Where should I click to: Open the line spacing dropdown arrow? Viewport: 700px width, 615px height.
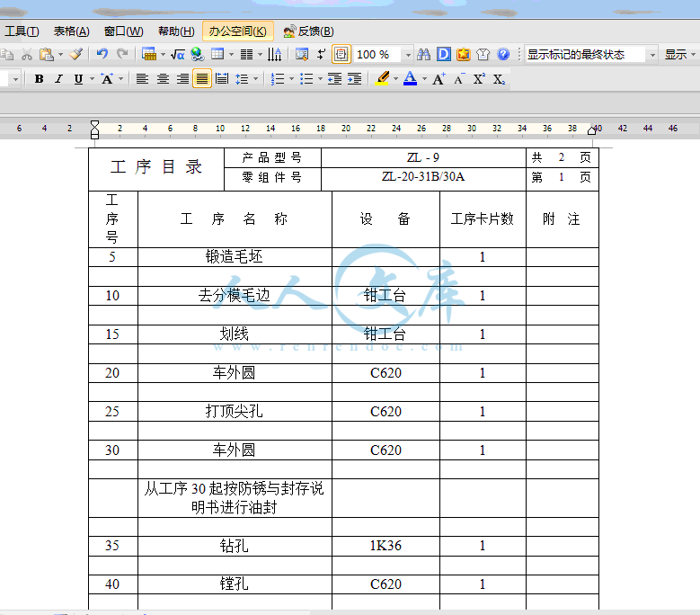pos(255,79)
